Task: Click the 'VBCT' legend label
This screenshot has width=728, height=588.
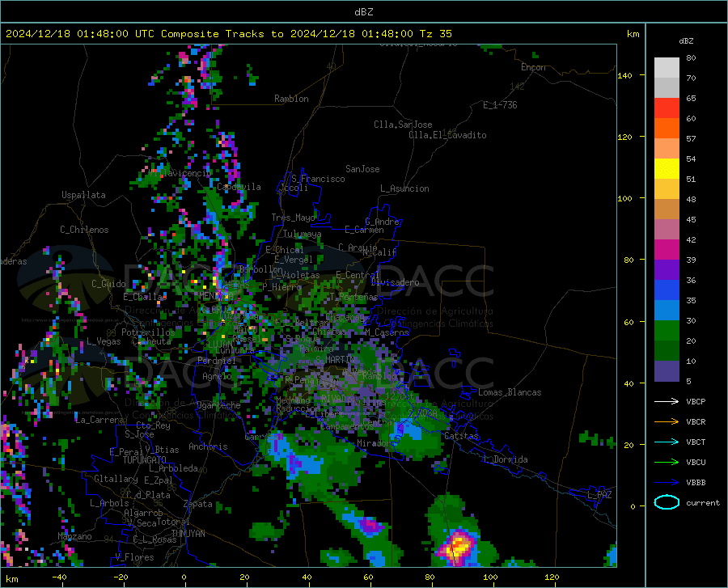Action: pyautogui.click(x=696, y=442)
